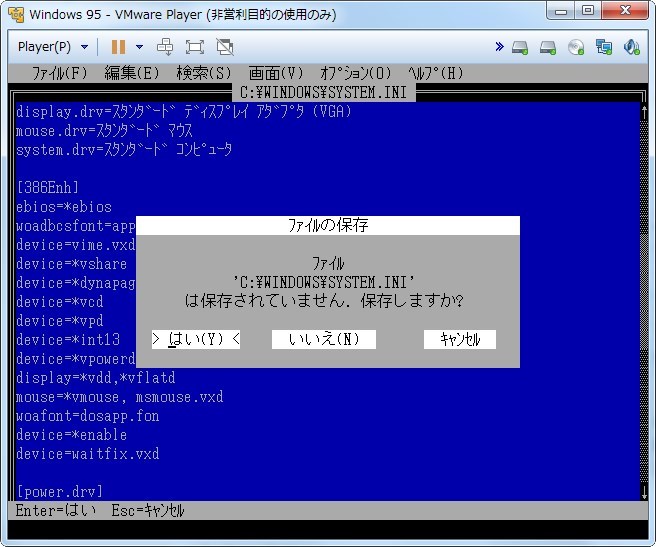
Task: Click the editor scrollbar down arrow
Action: pyautogui.click(x=644, y=491)
